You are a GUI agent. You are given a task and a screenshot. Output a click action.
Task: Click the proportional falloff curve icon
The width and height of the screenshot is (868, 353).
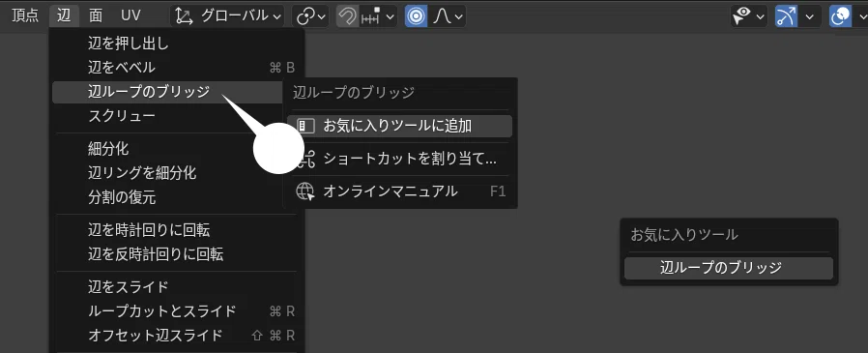442,16
